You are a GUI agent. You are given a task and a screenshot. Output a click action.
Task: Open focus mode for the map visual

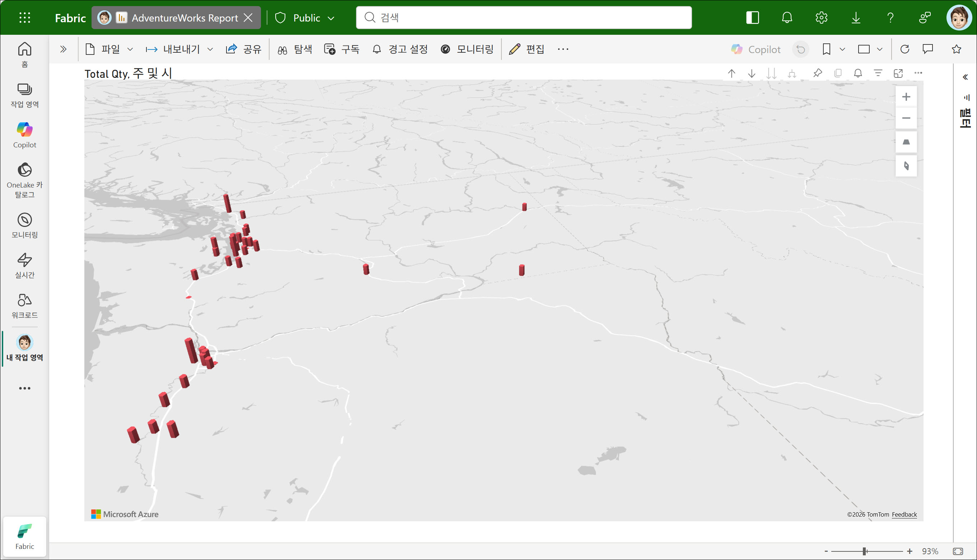click(898, 73)
